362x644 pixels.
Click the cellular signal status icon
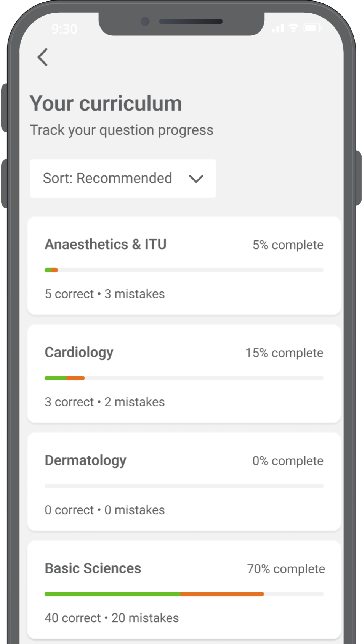click(x=278, y=28)
